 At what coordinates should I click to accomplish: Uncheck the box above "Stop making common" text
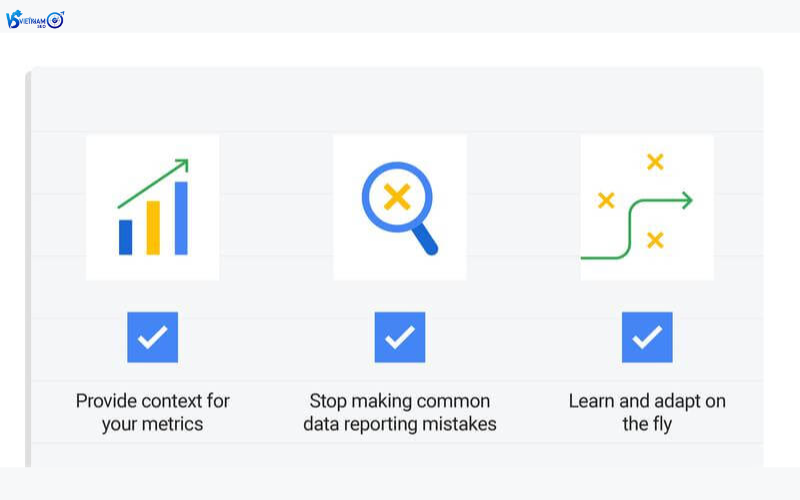[399, 337]
